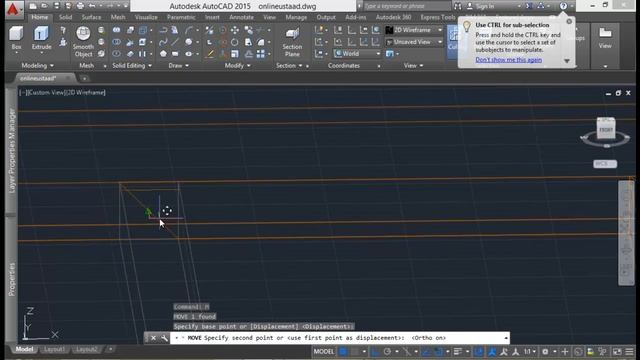Screen dimensions: 640x360
Task: Expand the Modify panel dropdown
Action: point(238,65)
